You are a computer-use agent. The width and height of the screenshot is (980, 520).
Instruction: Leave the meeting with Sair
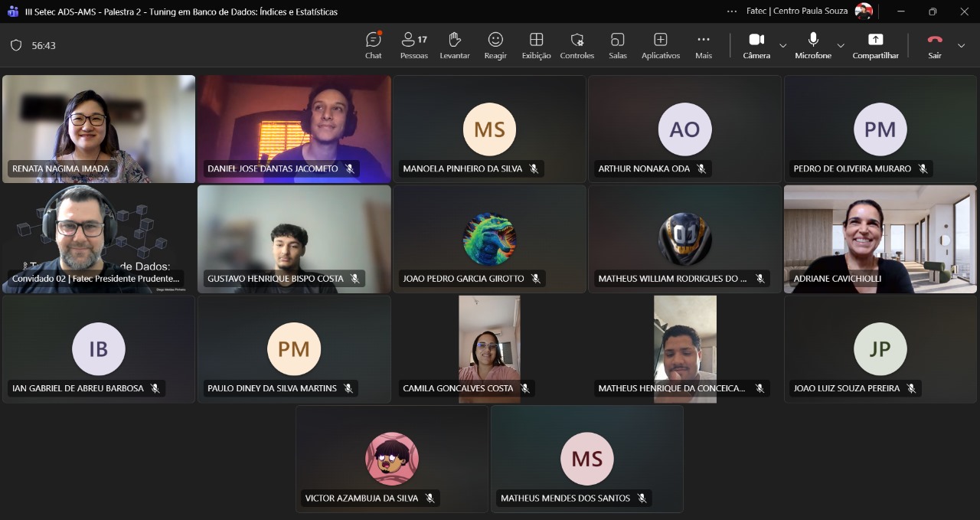click(x=934, y=45)
